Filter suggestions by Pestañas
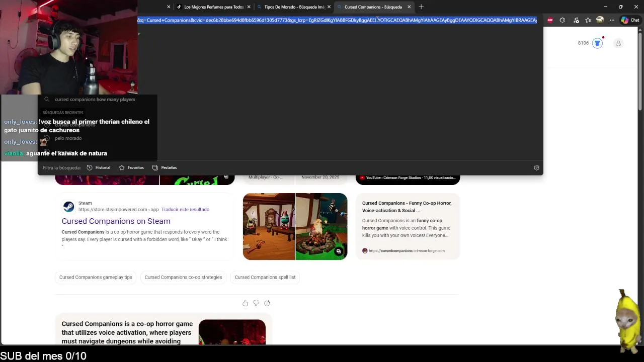This screenshot has height=362, width=644. click(165, 167)
